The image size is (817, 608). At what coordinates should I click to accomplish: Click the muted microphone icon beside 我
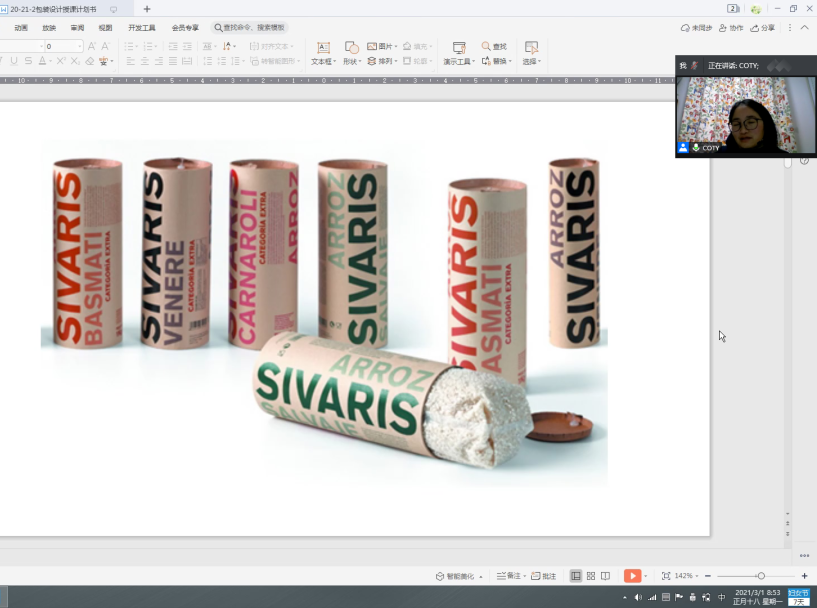695,66
